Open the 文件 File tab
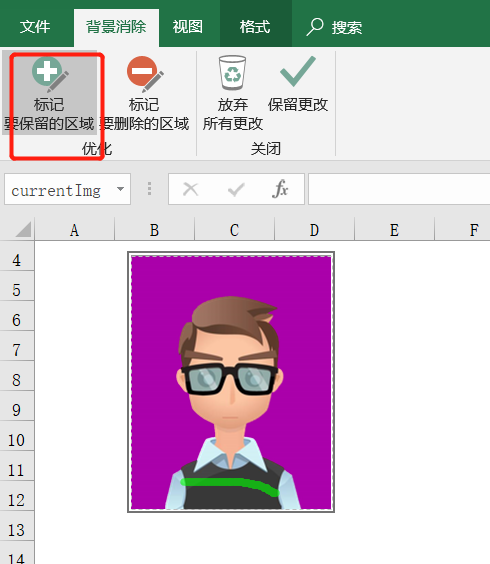Viewport: 490px width, 564px height. click(x=35, y=27)
